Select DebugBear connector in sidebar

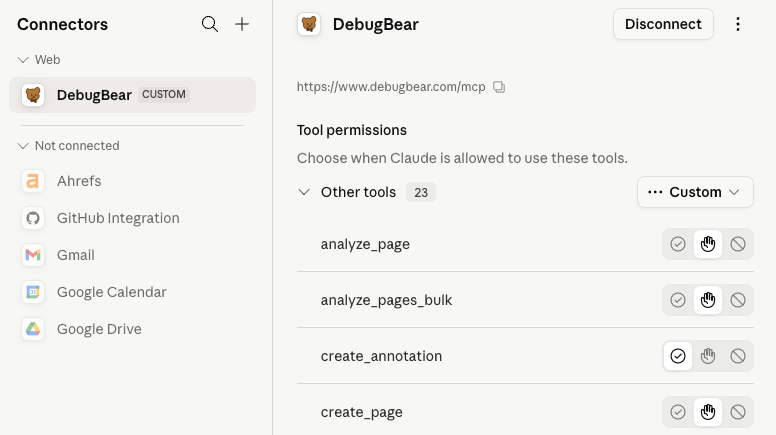pos(132,95)
